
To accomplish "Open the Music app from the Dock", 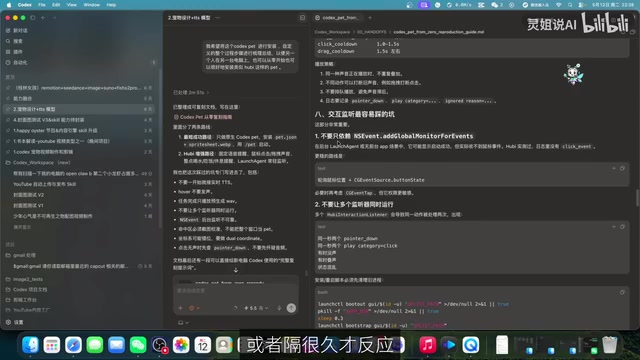I will (427, 345).
